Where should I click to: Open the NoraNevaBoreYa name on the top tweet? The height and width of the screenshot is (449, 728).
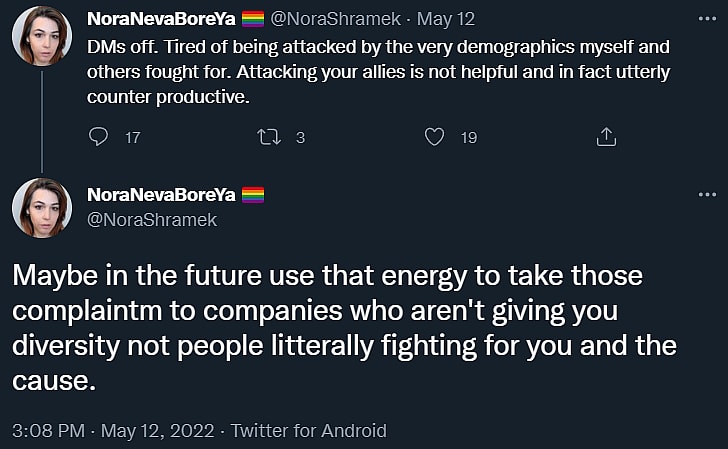tap(161, 19)
